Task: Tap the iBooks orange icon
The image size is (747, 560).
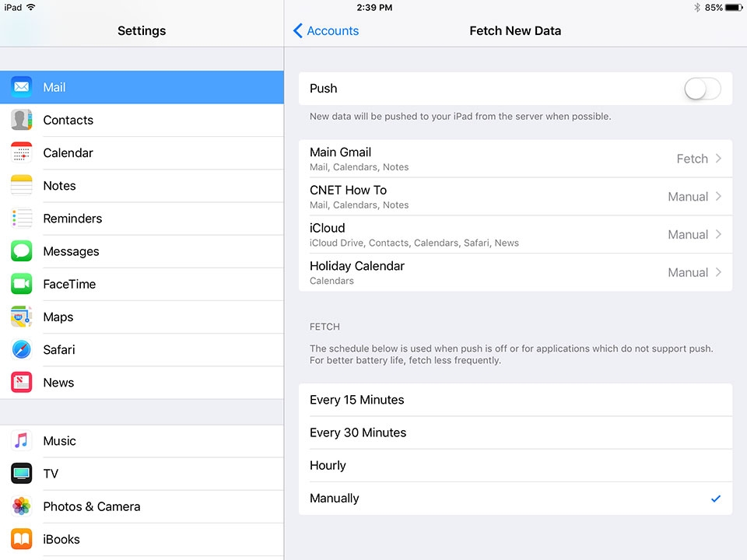Action: pyautogui.click(x=22, y=539)
